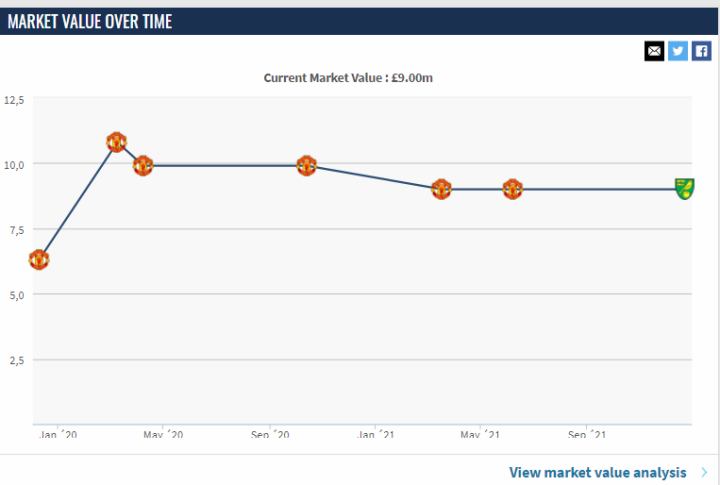Click the Jan '20 x-axis label

click(x=57, y=435)
